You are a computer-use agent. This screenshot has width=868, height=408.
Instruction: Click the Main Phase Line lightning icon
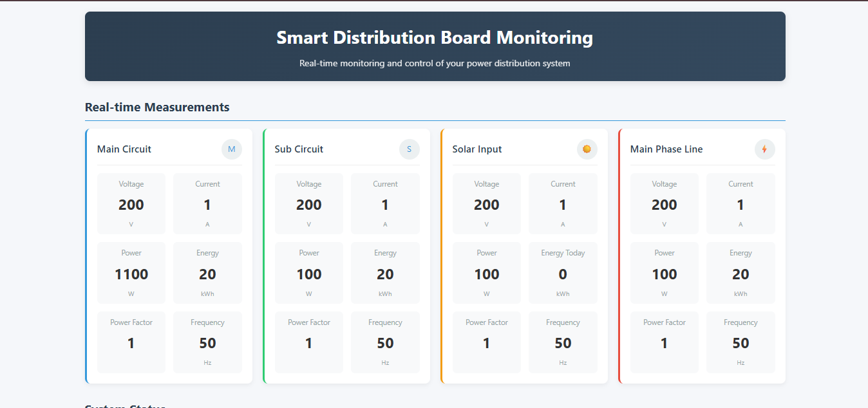pos(765,149)
